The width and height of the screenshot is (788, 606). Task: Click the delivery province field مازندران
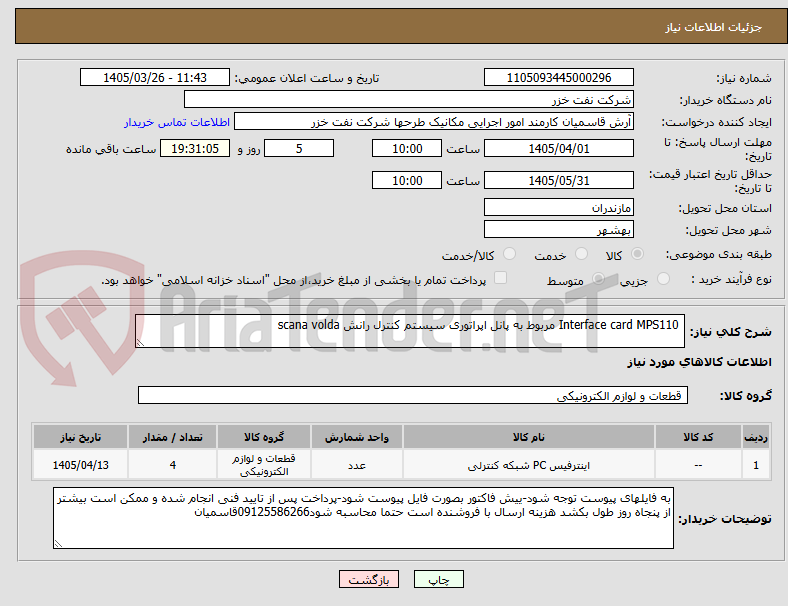(x=558, y=207)
